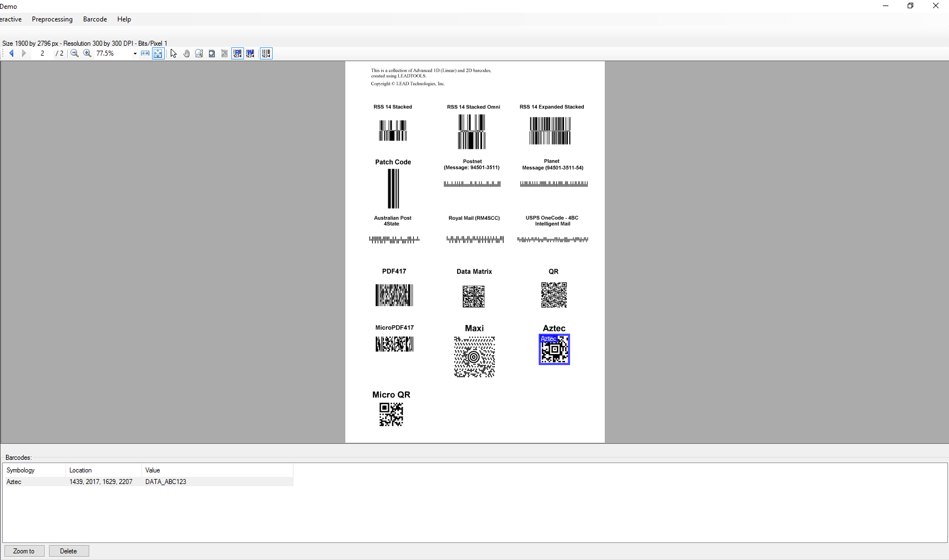The height and width of the screenshot is (560, 949).
Task: Select the hand pan tool
Action: [186, 53]
